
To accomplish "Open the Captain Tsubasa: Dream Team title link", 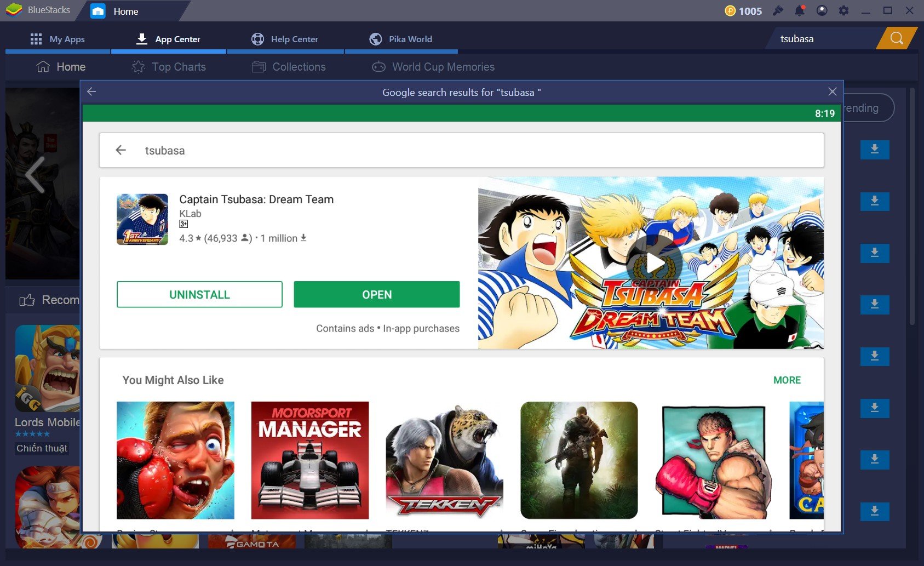I will [256, 199].
